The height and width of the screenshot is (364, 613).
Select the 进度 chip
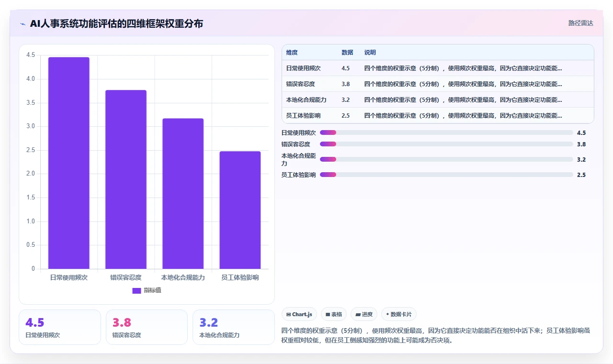point(364,314)
